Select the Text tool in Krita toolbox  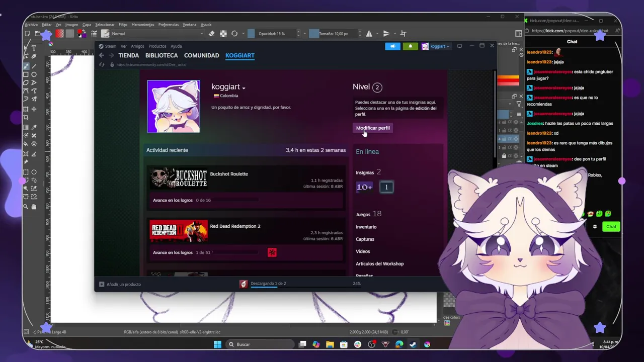34,48
